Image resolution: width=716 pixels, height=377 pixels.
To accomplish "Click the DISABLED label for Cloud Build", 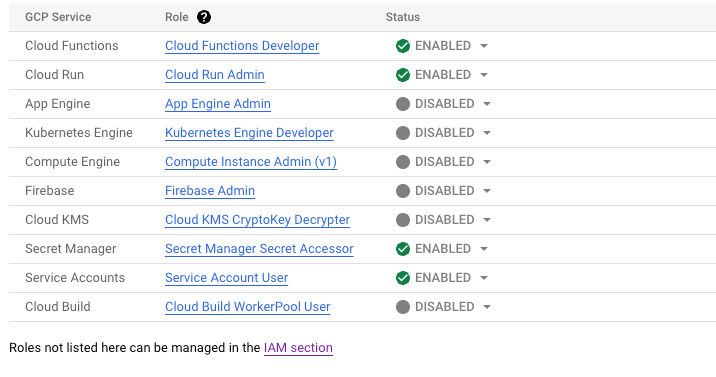I will [445, 307].
